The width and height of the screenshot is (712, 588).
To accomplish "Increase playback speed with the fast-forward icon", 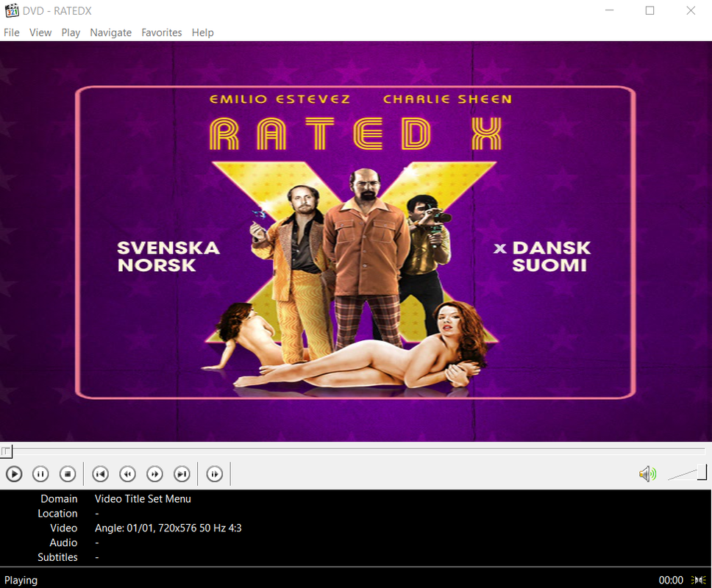I will [x=155, y=474].
